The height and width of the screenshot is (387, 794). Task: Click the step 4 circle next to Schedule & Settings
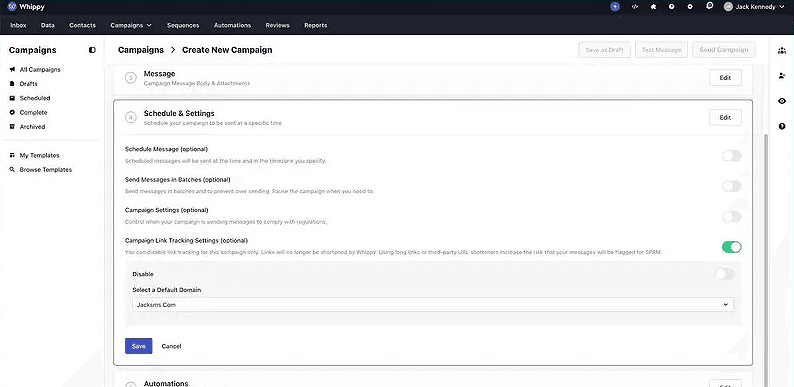131,118
